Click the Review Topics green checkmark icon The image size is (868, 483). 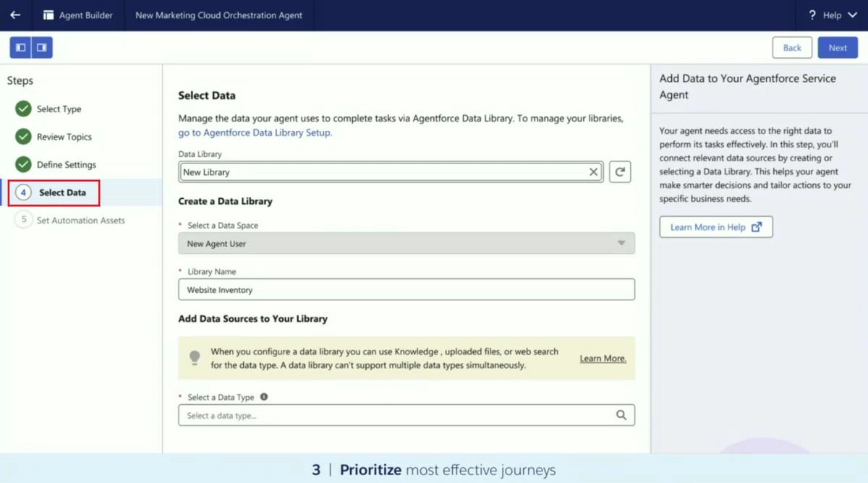point(24,137)
